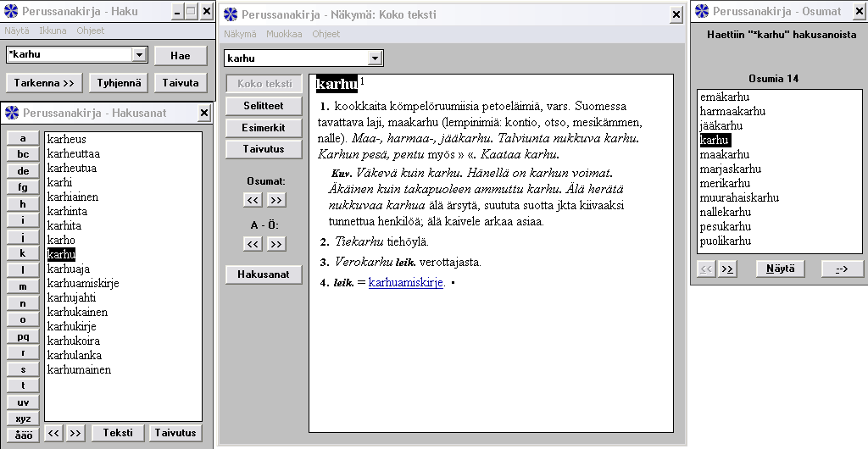Switch to the Esimerkit view

pyautogui.click(x=264, y=128)
